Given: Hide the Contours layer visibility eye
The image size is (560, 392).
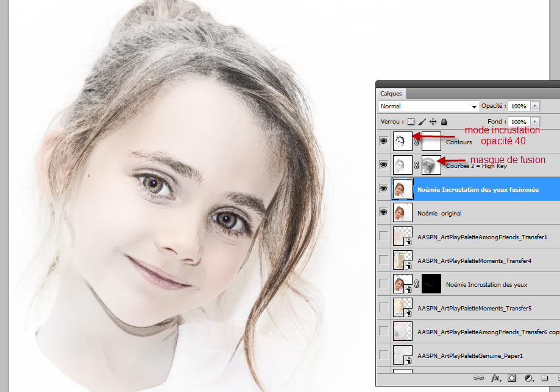Looking at the screenshot, I should click(385, 141).
